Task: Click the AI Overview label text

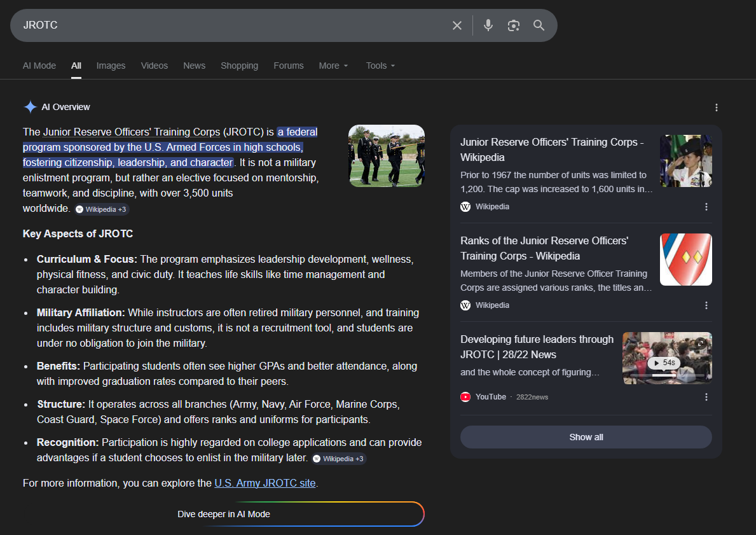Action: click(65, 107)
